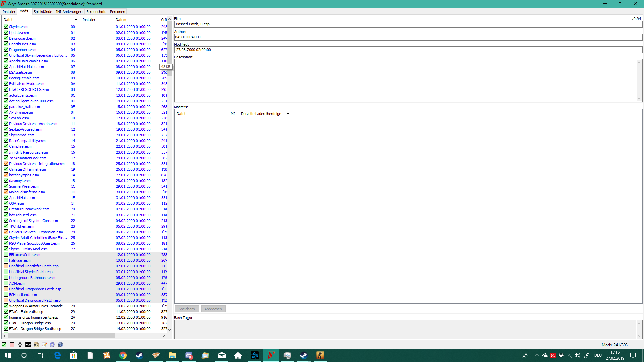Open the Doc Browser icon

point(36,345)
